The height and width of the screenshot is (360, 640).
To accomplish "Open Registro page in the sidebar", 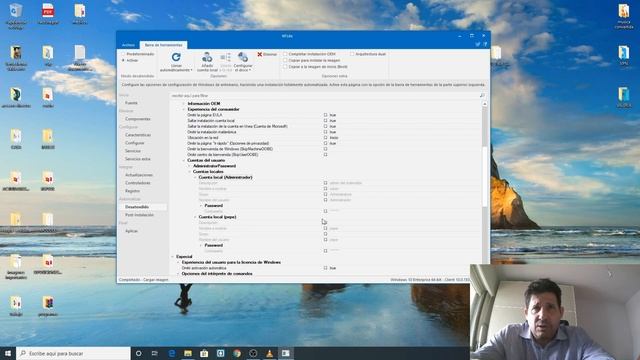I will (133, 191).
